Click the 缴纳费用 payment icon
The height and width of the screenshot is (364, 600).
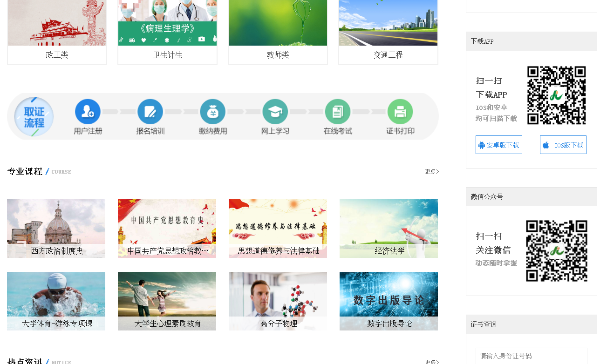(212, 112)
